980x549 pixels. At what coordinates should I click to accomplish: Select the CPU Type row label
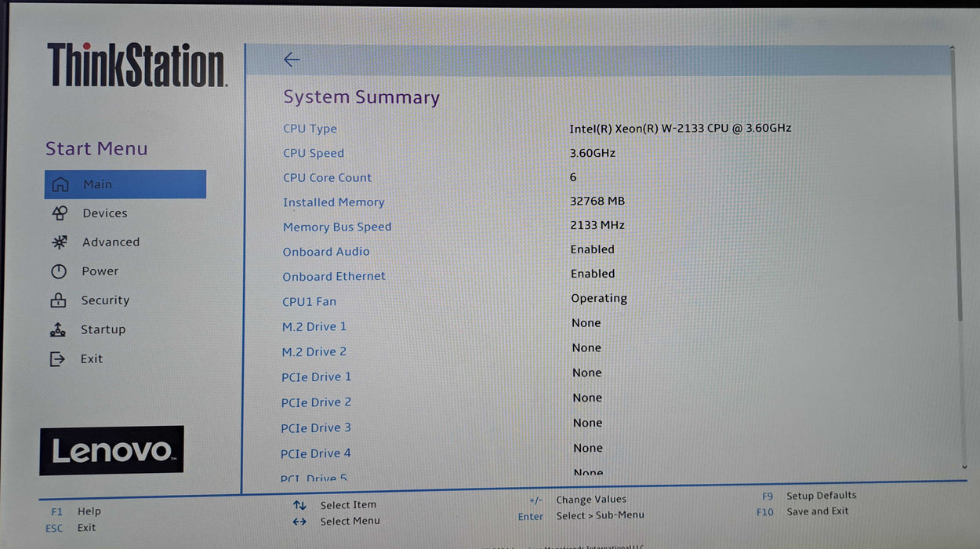pyautogui.click(x=310, y=129)
